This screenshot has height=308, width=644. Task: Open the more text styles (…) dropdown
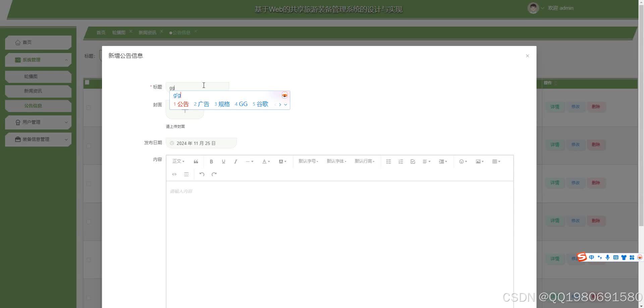249,161
